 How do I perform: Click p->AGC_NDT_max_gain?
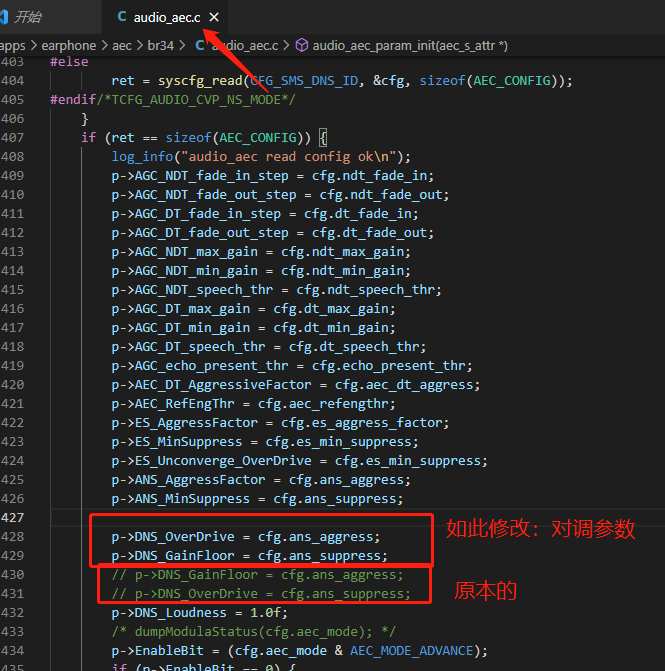184,252
